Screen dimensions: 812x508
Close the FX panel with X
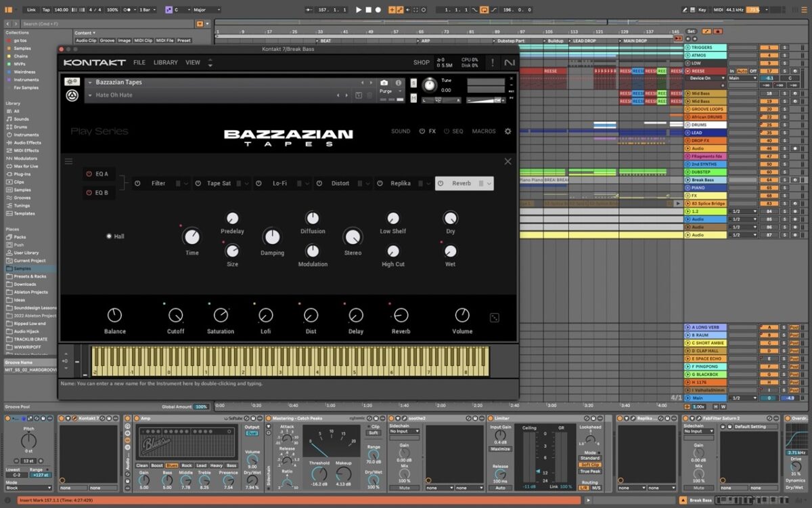[x=507, y=161]
